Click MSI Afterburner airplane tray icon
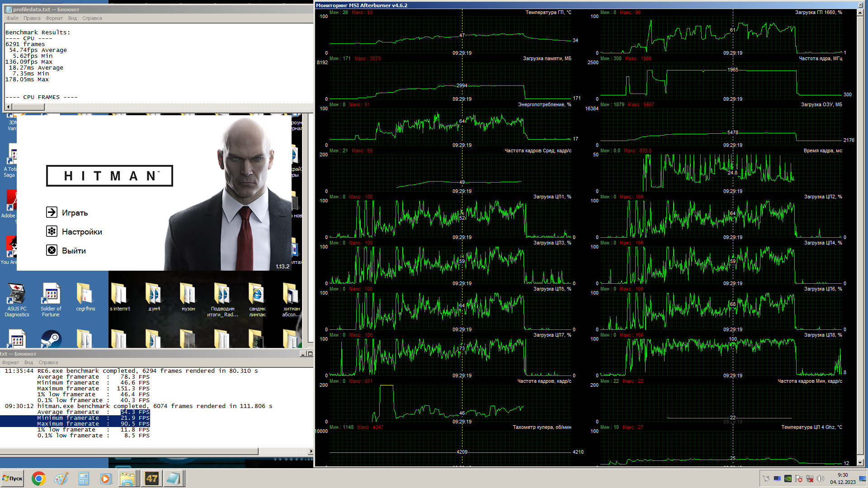 [x=766, y=479]
